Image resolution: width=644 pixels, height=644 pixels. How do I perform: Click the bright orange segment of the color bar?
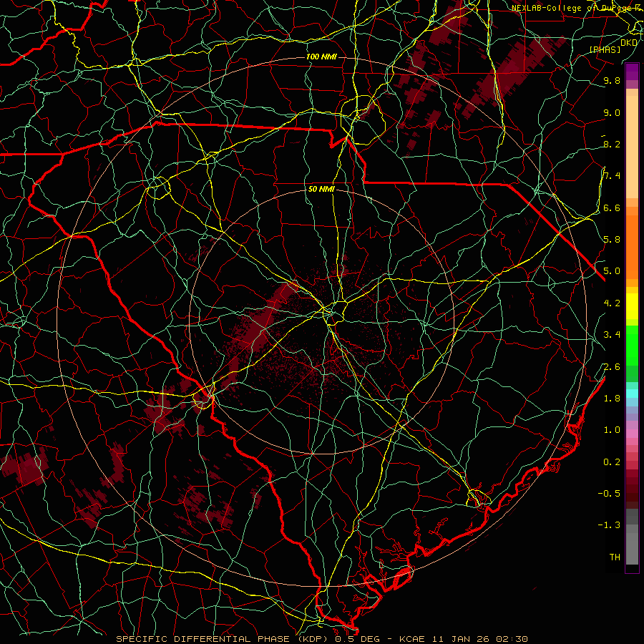click(x=632, y=248)
